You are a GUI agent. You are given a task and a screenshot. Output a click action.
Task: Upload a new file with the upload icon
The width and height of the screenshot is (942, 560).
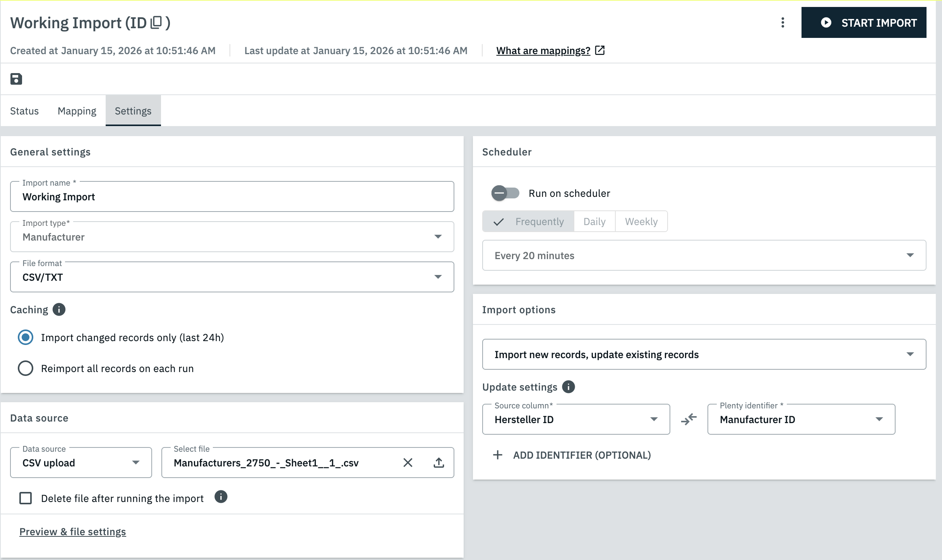[x=438, y=462]
